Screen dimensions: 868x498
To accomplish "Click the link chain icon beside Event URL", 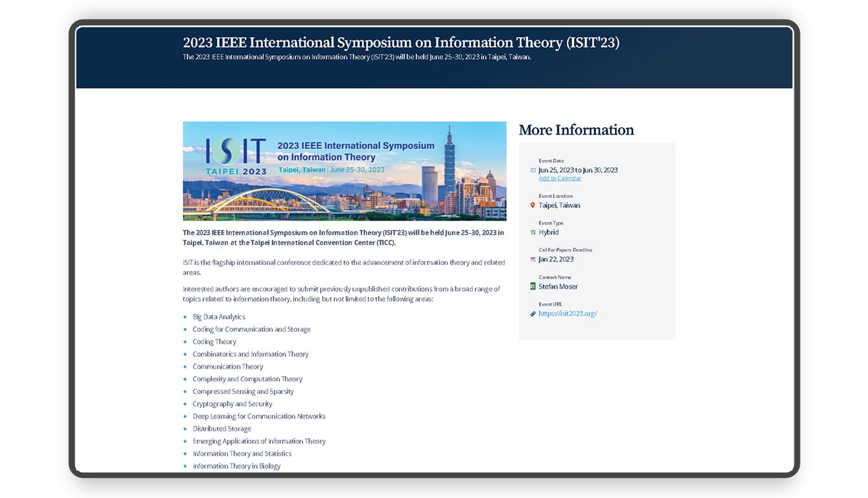I will pos(533,314).
